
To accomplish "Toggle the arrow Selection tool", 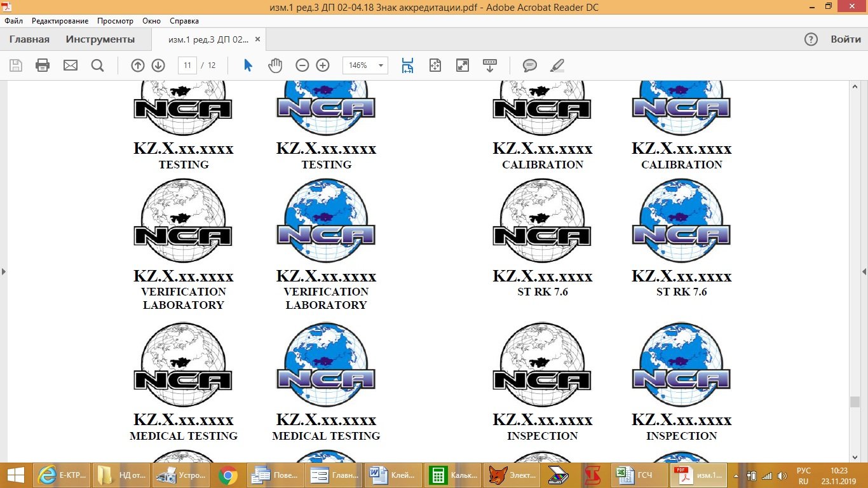I will coord(248,65).
